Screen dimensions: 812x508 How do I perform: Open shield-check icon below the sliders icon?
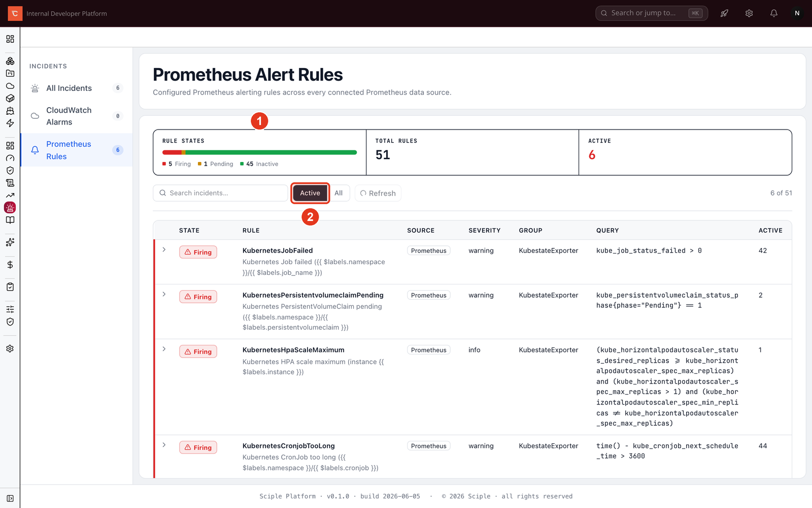[10, 322]
